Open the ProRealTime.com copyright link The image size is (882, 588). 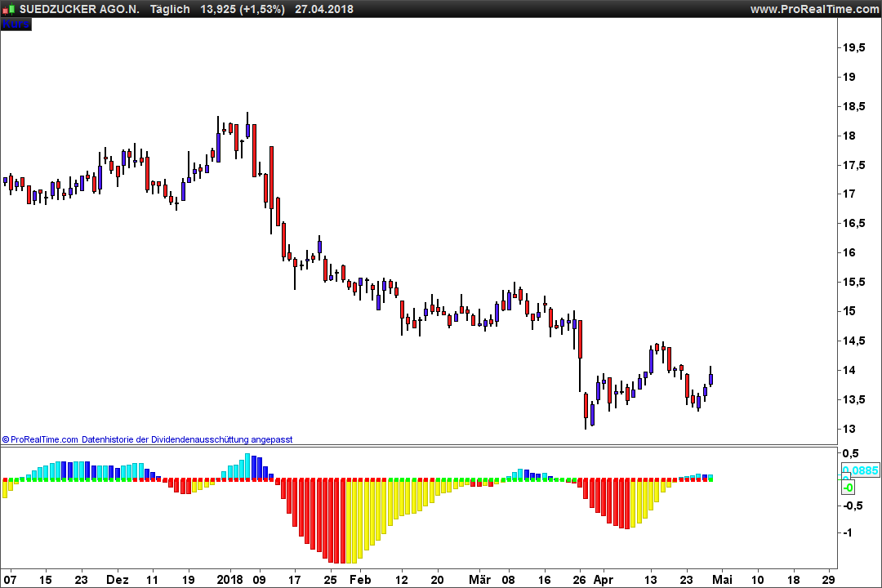pos(39,439)
